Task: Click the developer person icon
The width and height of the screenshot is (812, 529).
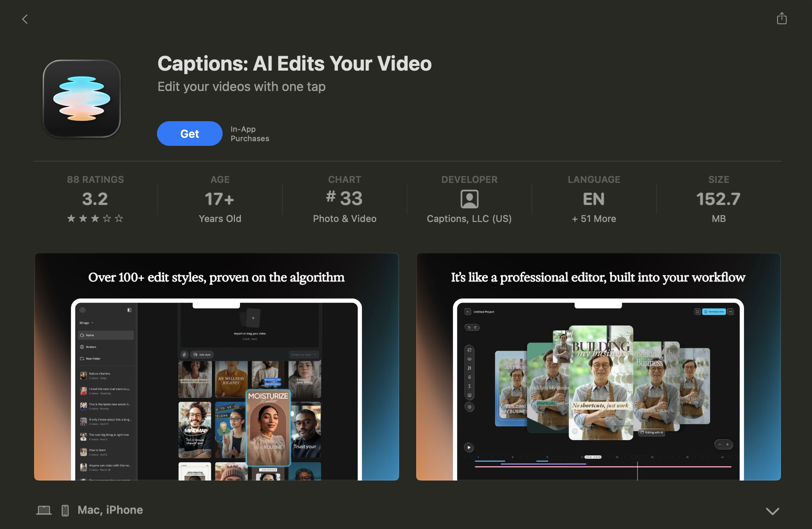Action: (469, 199)
